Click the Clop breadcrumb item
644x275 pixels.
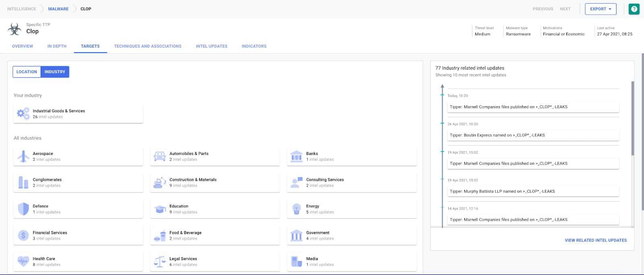point(86,9)
